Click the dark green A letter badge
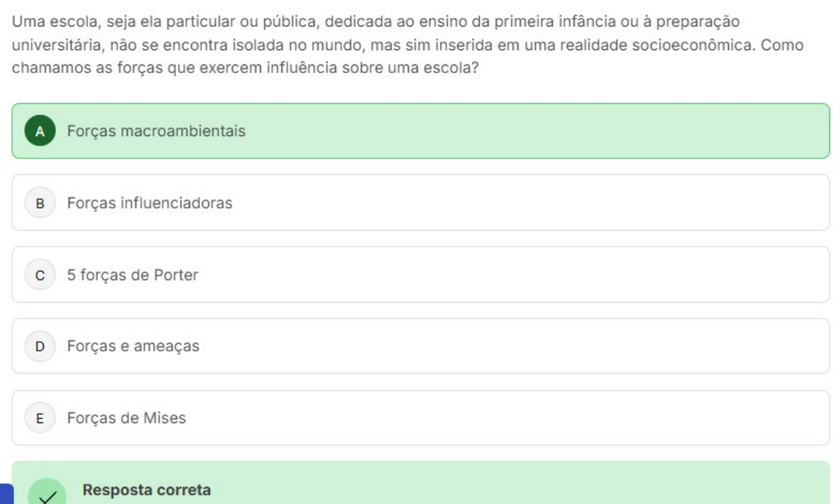840x504 pixels. point(40,132)
